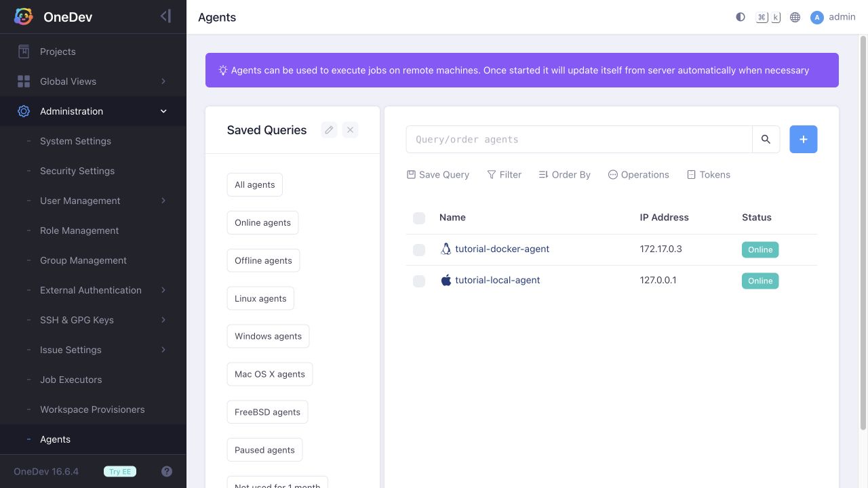Open the Tokens link

709,174
